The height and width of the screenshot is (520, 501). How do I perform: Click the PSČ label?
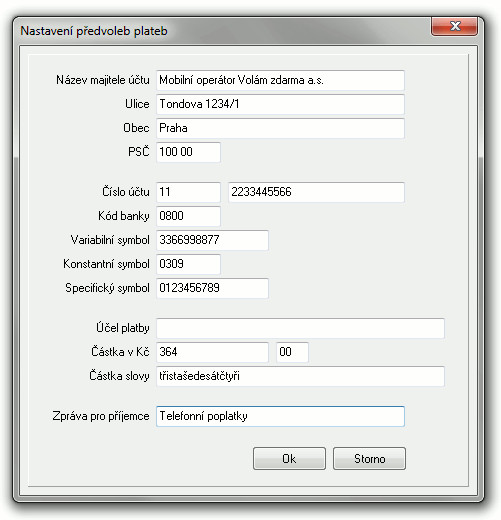click(x=139, y=151)
